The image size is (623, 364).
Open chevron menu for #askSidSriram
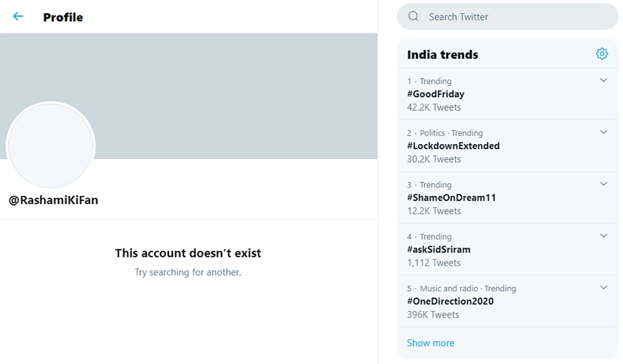point(603,236)
